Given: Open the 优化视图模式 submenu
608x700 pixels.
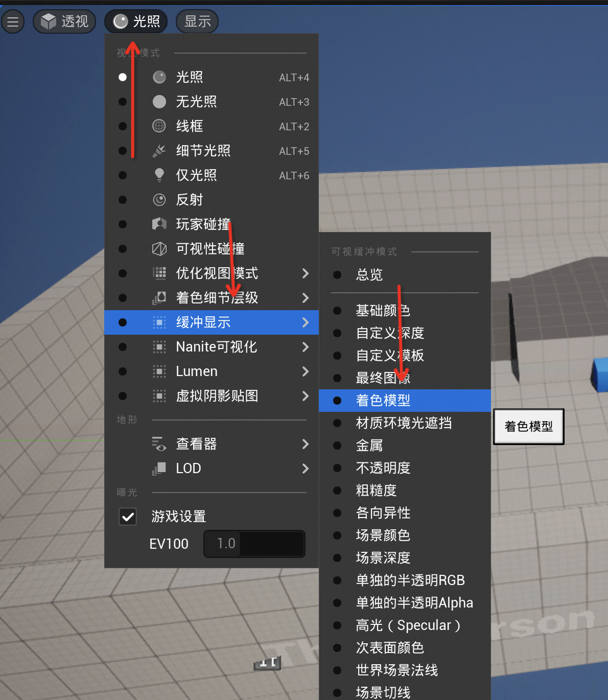Looking at the screenshot, I should pyautogui.click(x=306, y=273).
